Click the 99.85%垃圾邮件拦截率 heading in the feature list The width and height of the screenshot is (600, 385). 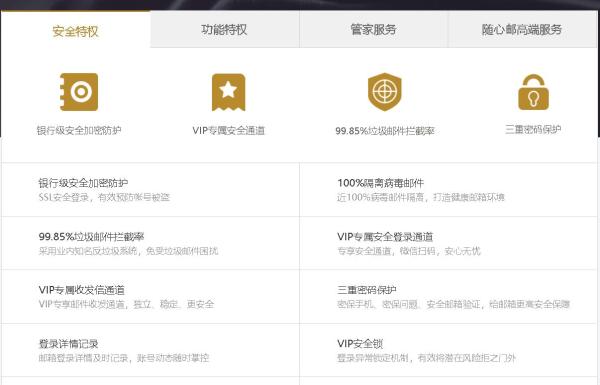(91, 237)
